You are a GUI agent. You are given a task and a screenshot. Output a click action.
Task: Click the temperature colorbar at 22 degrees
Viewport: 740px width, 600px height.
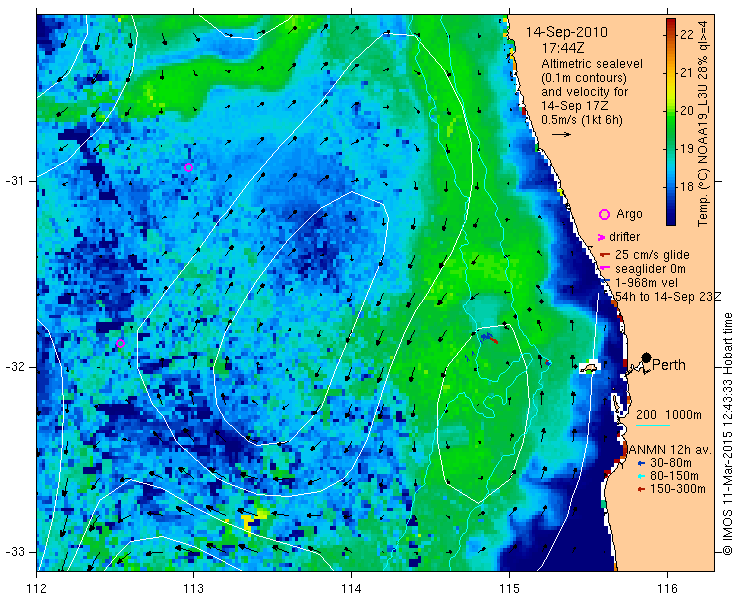671,34
